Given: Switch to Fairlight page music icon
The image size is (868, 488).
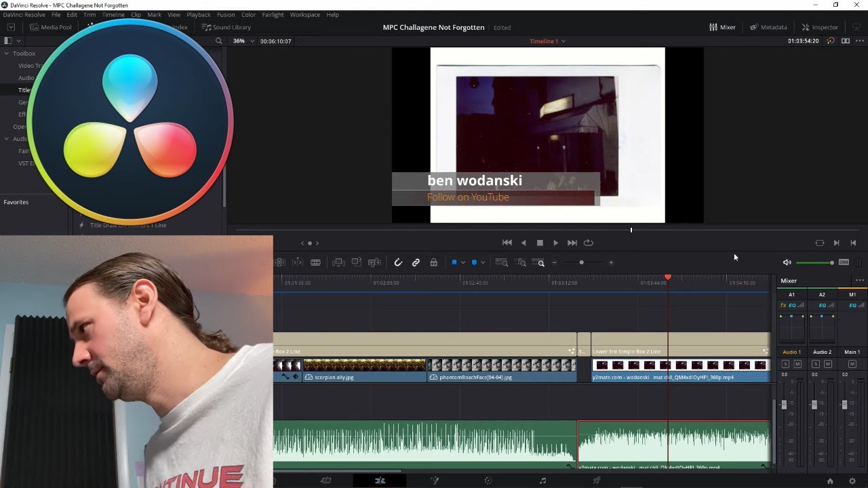Looking at the screenshot, I should [x=542, y=481].
